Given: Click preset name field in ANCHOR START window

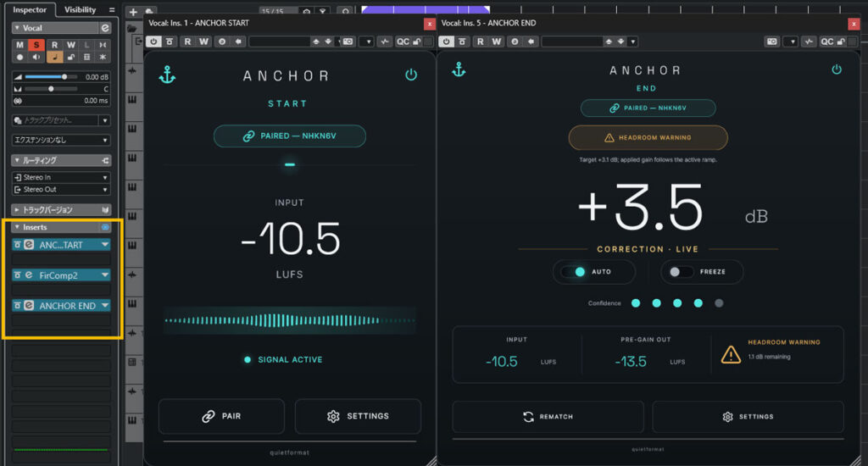Looking at the screenshot, I should tap(280, 42).
